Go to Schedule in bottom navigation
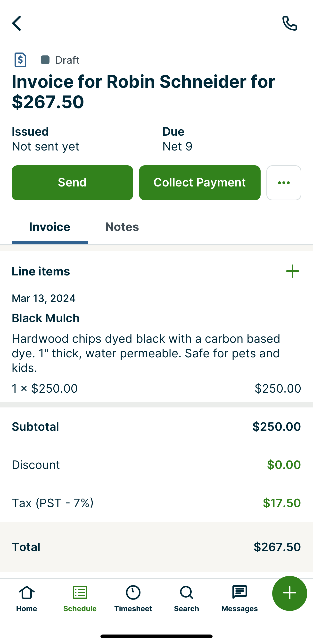313x644 pixels. 80,599
